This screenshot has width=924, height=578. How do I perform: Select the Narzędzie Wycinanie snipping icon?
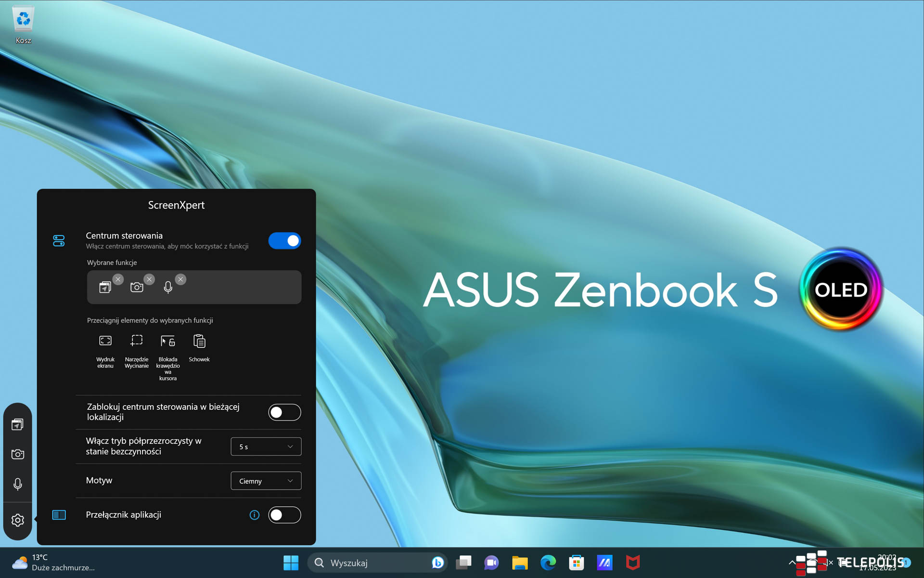pos(137,341)
